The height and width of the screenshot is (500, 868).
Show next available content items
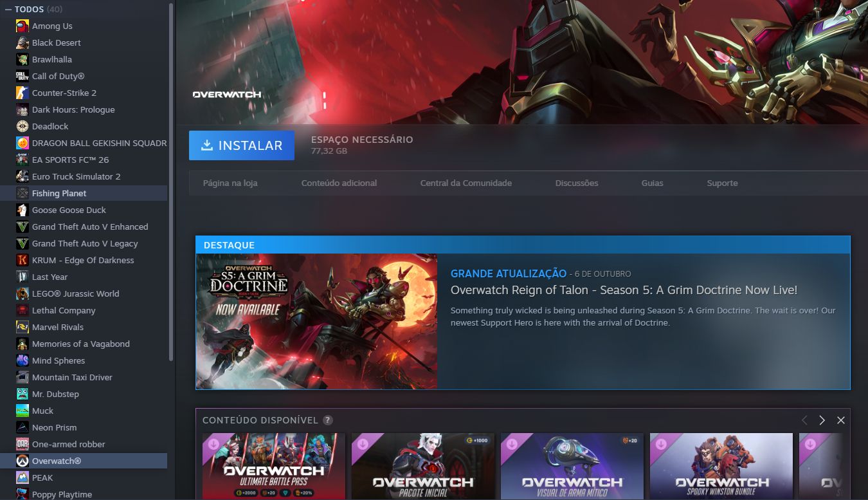coord(822,420)
